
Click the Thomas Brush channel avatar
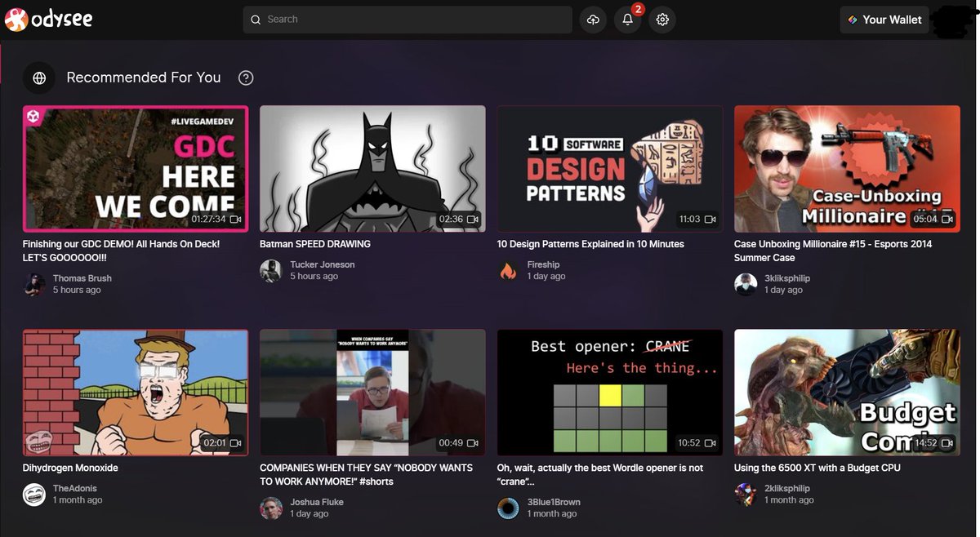pos(34,284)
